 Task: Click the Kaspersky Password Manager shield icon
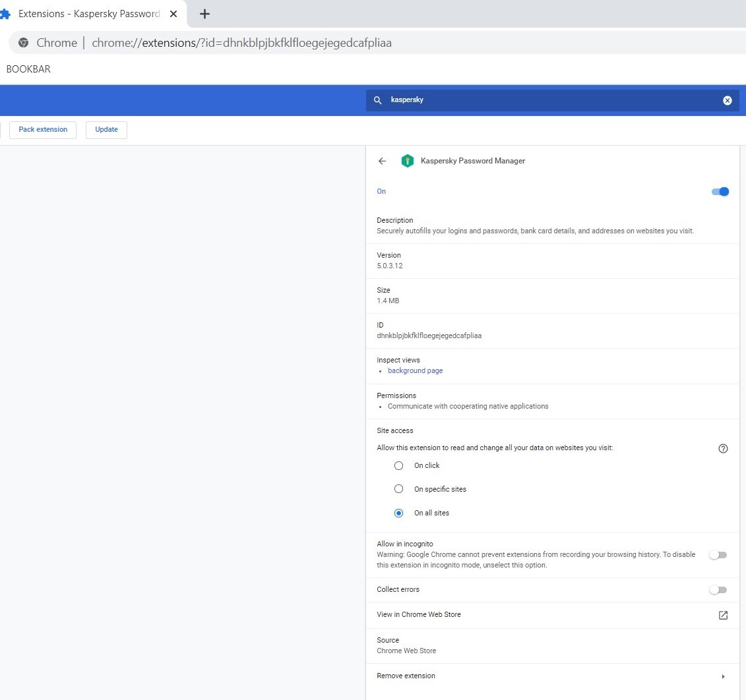(x=407, y=161)
